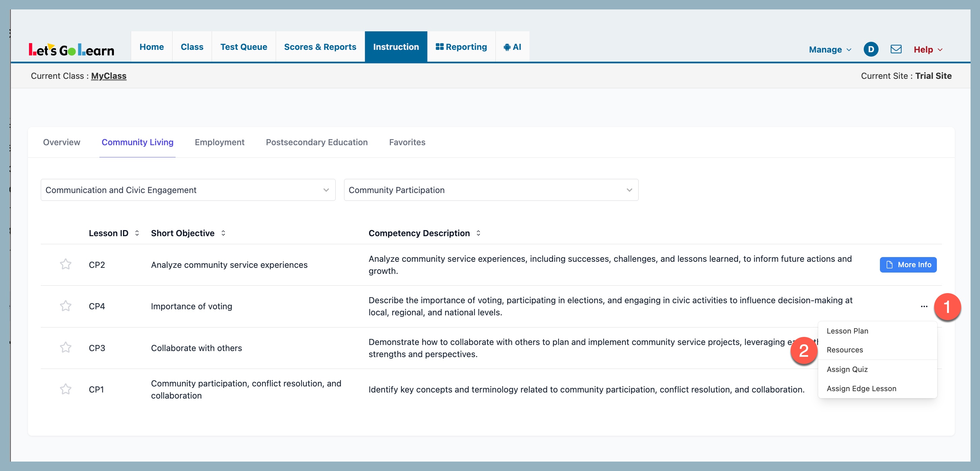Click the More Info button
Viewport: 980px width, 471px height.
(908, 265)
